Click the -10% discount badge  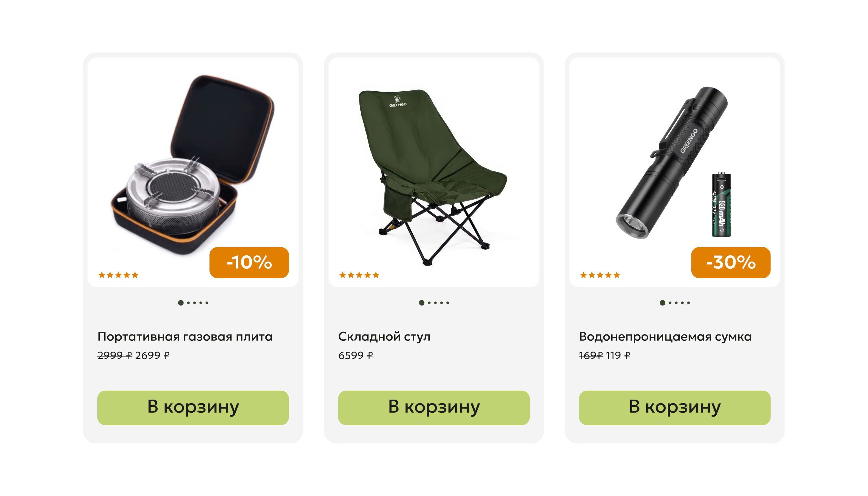click(249, 262)
